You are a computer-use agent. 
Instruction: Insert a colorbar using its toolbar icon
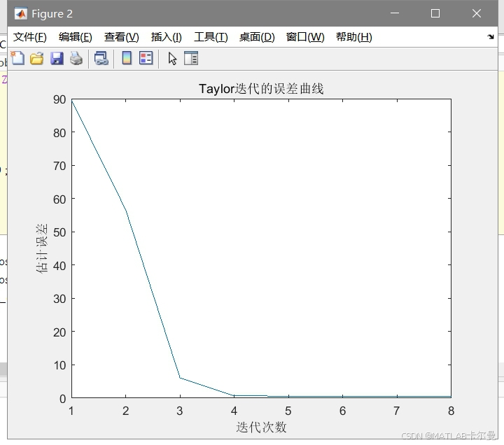coord(127,59)
